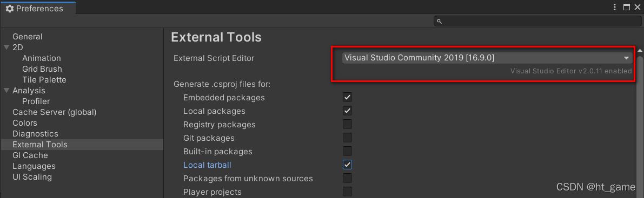Image resolution: width=644 pixels, height=198 pixels.
Task: Open External Script Editor dropdown
Action: [x=487, y=58]
